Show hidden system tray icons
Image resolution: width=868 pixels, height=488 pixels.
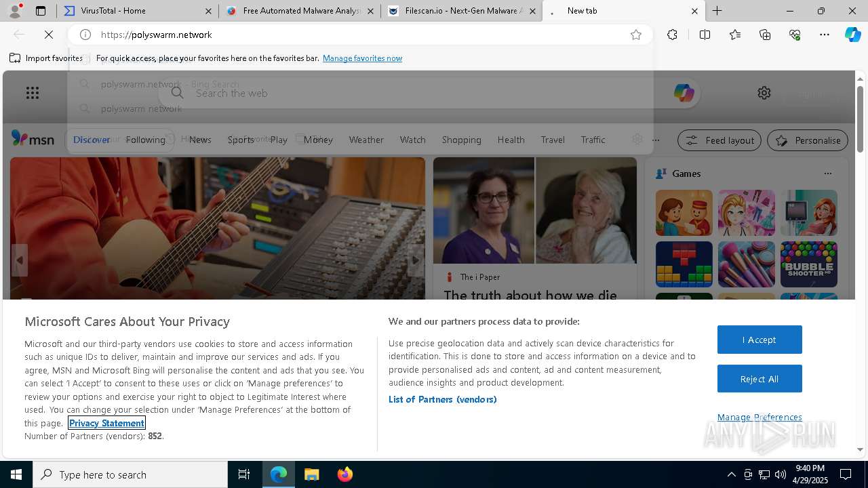(731, 474)
